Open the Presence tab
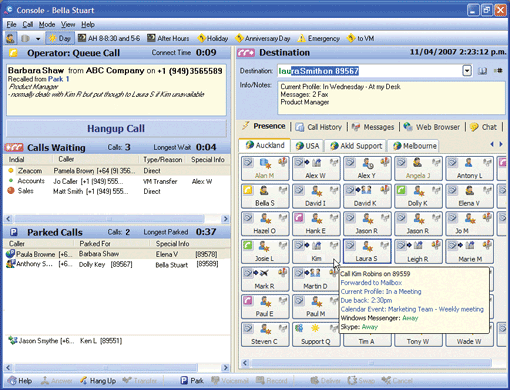Image resolution: width=510 pixels, height=390 pixels. click(x=264, y=126)
